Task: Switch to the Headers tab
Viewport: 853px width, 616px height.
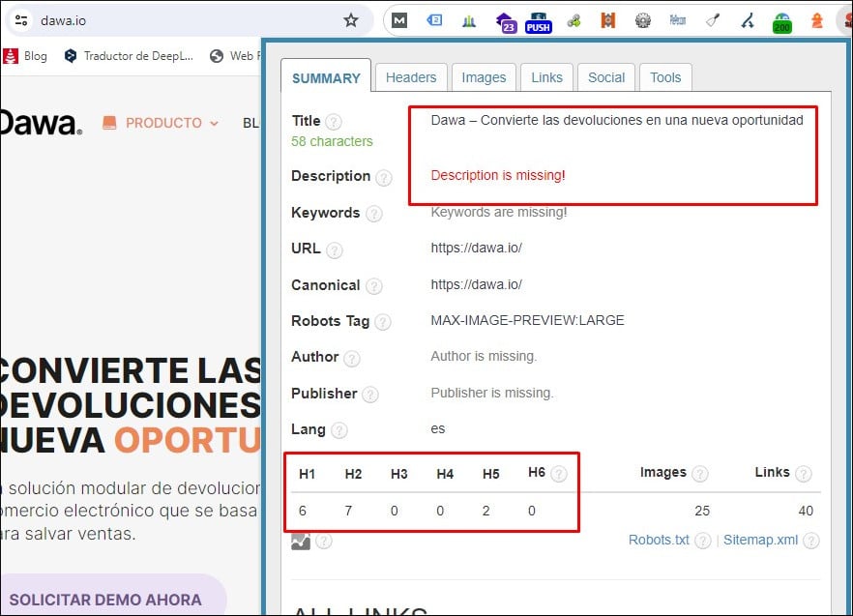Action: click(x=411, y=77)
